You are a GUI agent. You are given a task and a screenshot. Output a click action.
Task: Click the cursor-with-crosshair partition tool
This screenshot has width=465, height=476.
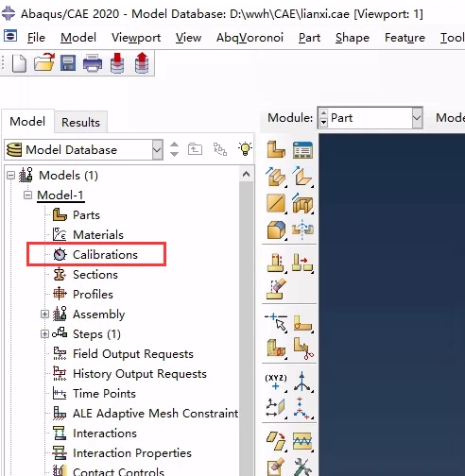[276, 322]
